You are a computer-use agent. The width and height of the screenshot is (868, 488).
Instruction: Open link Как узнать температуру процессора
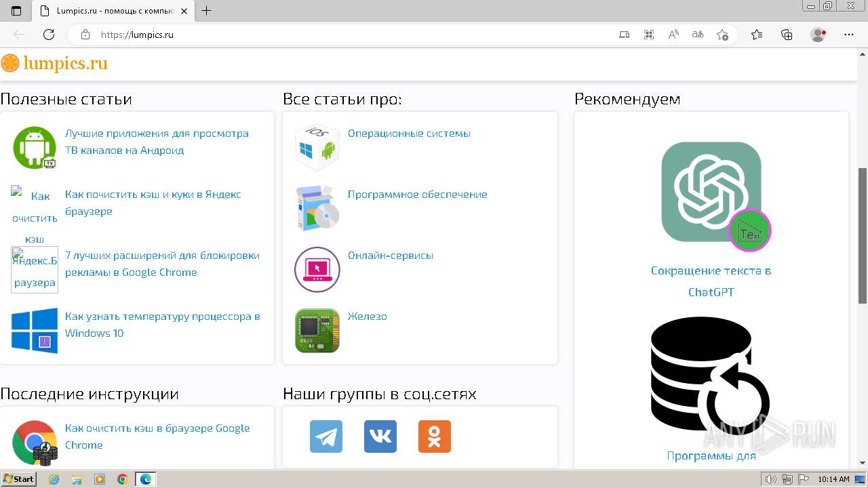(x=163, y=325)
